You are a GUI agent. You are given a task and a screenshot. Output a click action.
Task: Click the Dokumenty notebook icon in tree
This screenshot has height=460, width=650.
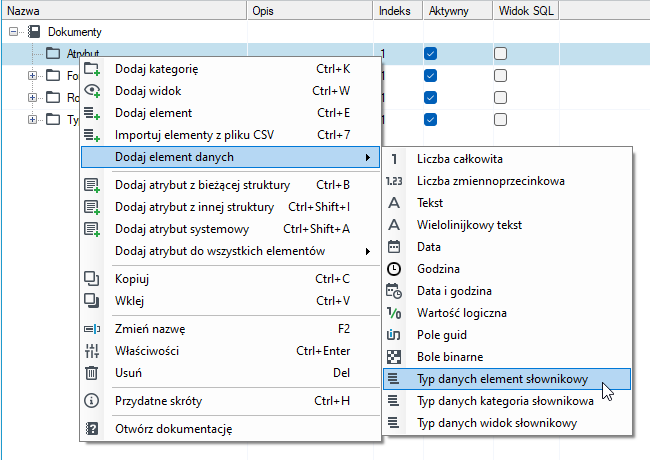34,32
